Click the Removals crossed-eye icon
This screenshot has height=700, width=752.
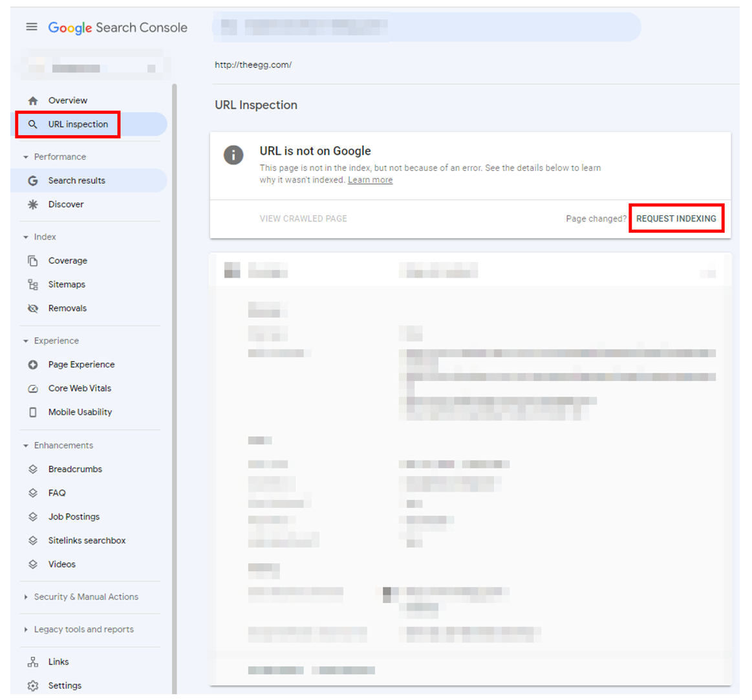pyautogui.click(x=32, y=309)
